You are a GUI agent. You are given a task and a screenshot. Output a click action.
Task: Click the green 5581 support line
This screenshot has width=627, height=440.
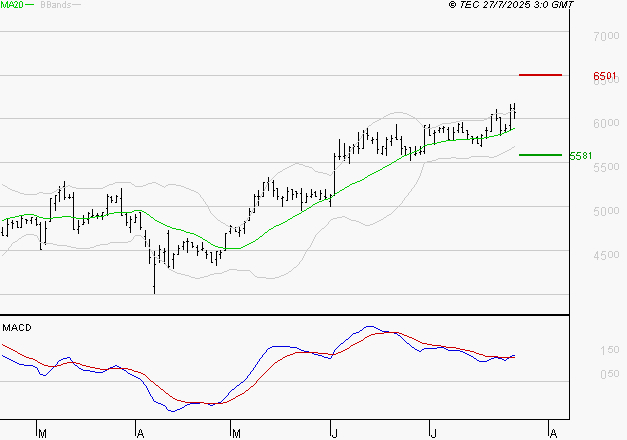click(540, 155)
